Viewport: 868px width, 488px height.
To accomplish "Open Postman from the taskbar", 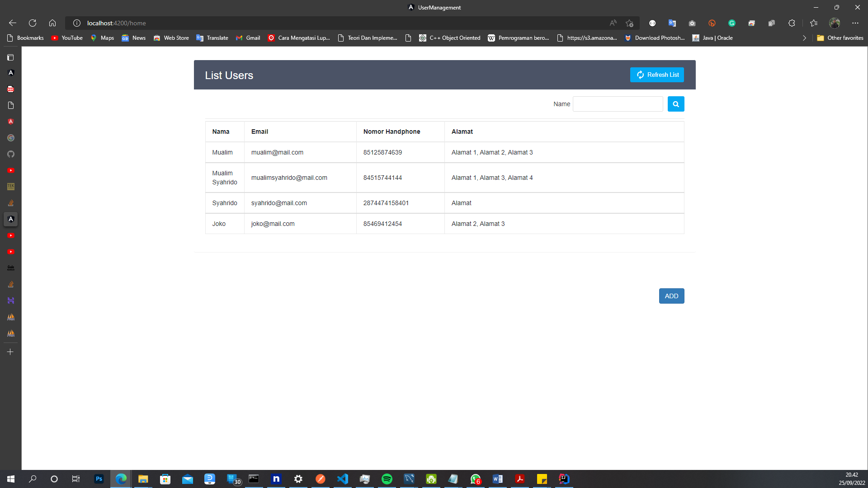I will 321,479.
